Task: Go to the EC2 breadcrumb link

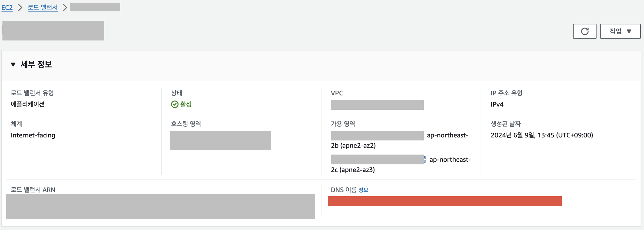Action: pos(7,7)
